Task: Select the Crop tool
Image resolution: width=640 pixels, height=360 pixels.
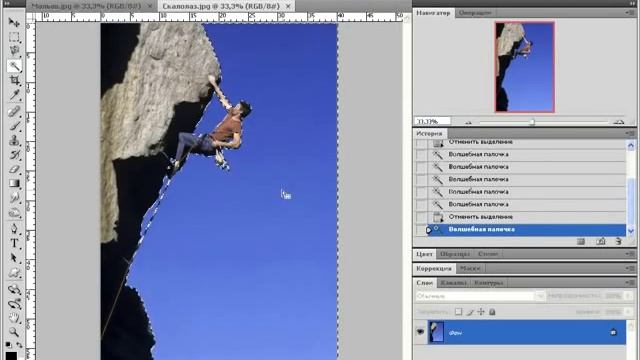Action: (x=14, y=80)
